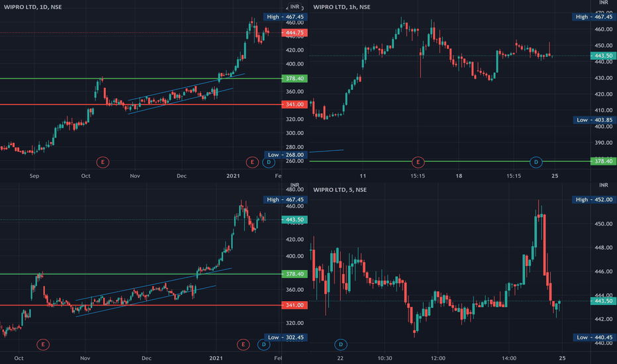
Task: Click the Dec date on 1D time axis
Action: (181, 176)
